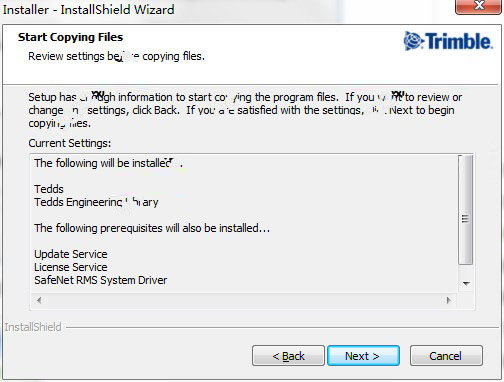The height and width of the screenshot is (382, 504).
Task: Select the Tedds line in Current Settings
Action: [x=49, y=189]
